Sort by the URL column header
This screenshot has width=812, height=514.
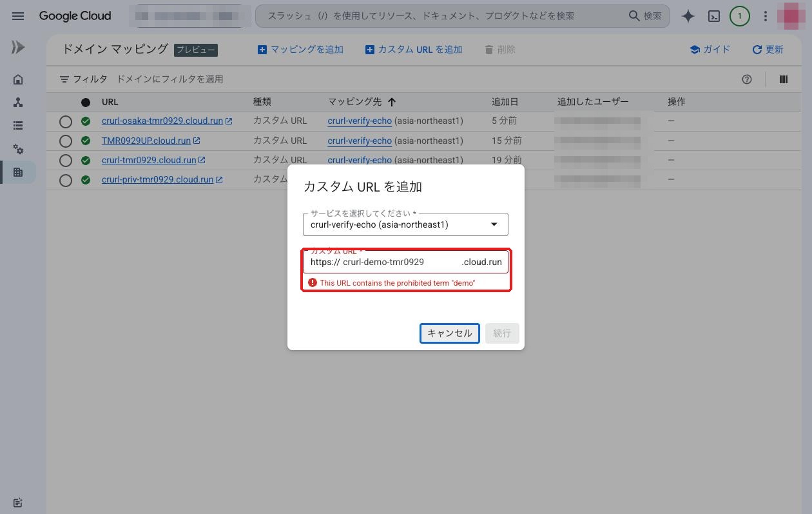tap(110, 102)
